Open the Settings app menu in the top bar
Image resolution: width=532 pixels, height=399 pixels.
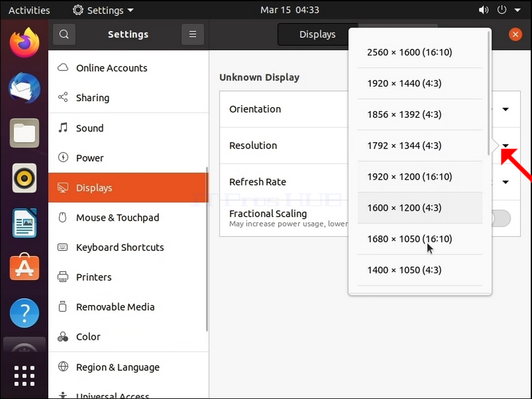coord(103,10)
